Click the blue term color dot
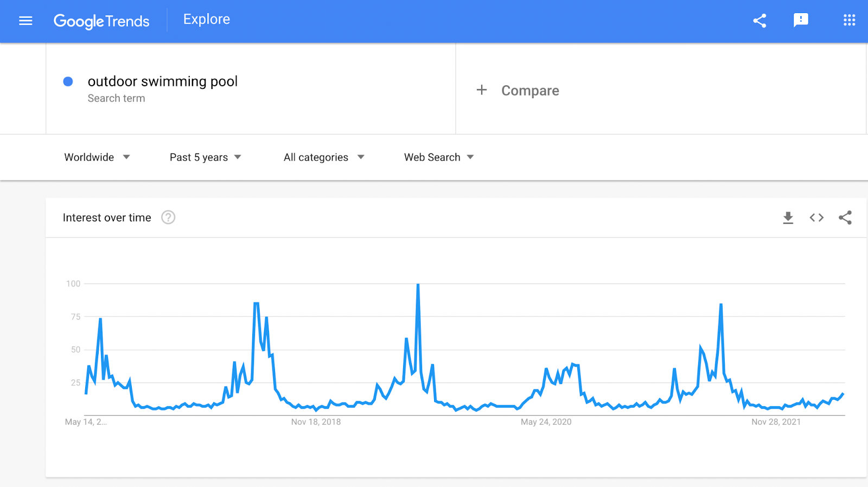Image resolution: width=868 pixels, height=487 pixels. click(x=68, y=81)
